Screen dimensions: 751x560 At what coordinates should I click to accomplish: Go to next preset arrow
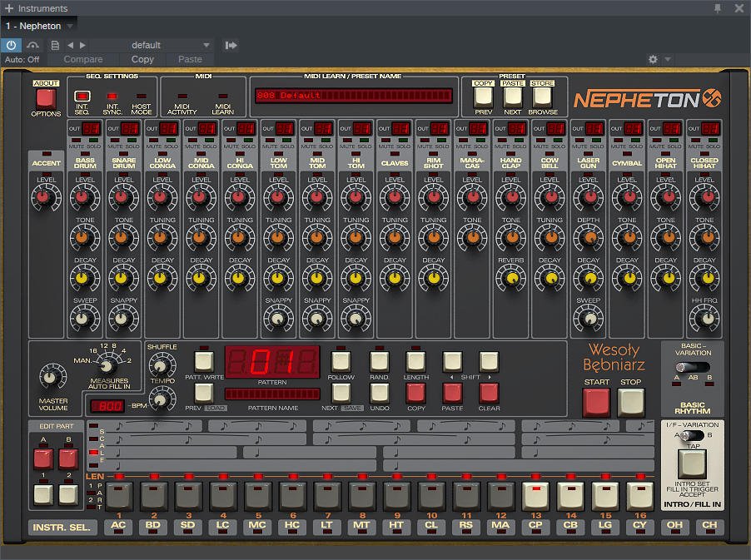pos(82,45)
